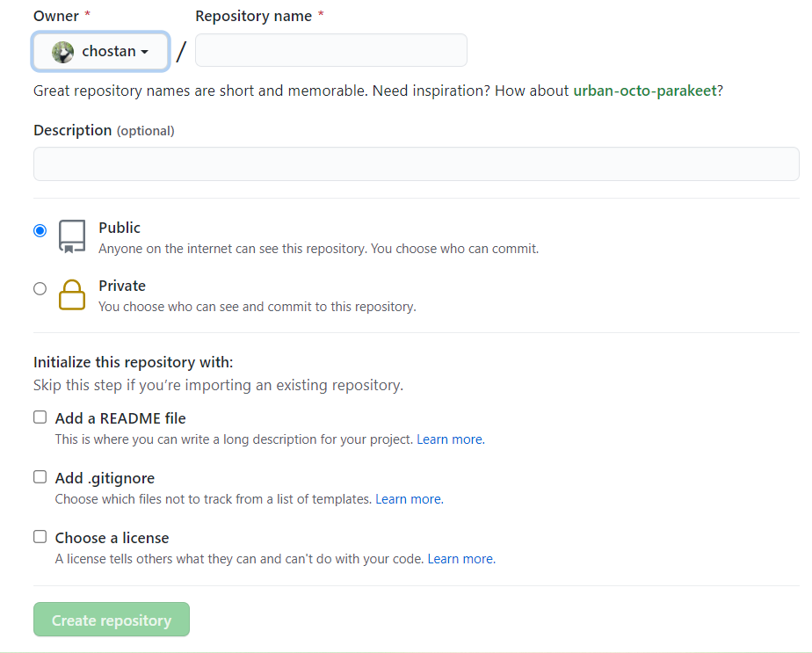This screenshot has height=653, width=812.
Task: Click the Private repository lock icon
Action: tap(72, 294)
